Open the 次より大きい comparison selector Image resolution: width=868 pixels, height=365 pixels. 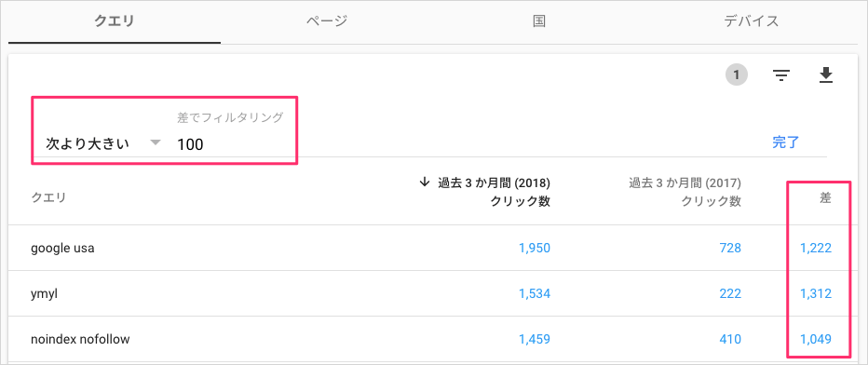tap(102, 143)
